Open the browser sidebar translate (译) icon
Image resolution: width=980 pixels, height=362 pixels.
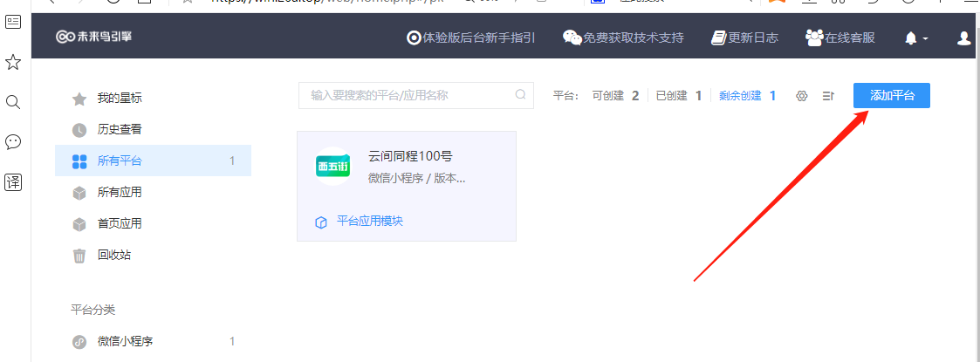[x=13, y=182]
